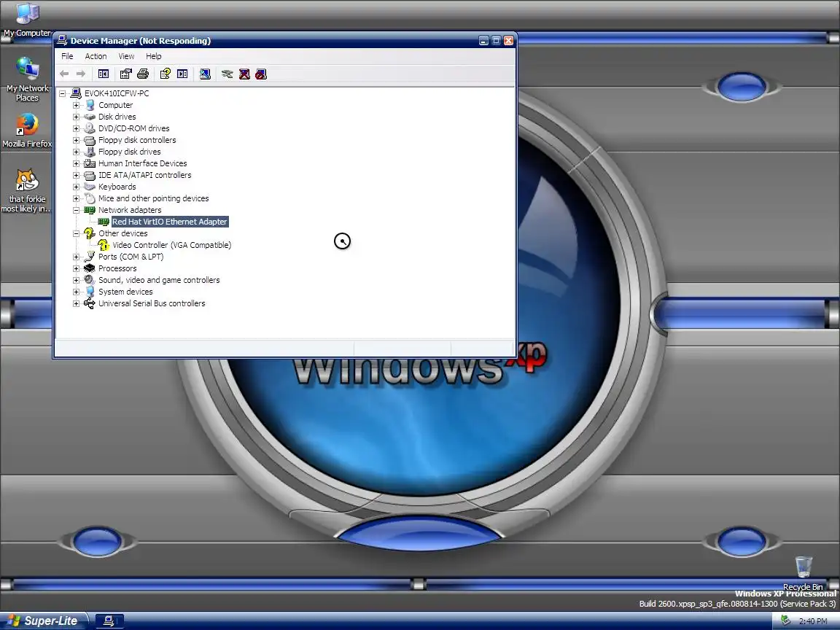Expand Floppy disk controllers category
Screen dimensions: 840x630
pyautogui.click(x=76, y=140)
